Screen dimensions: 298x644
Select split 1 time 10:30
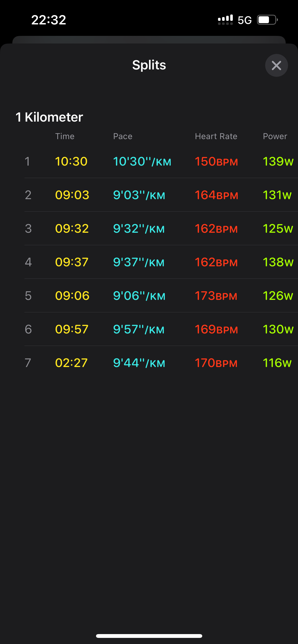pyautogui.click(x=71, y=162)
